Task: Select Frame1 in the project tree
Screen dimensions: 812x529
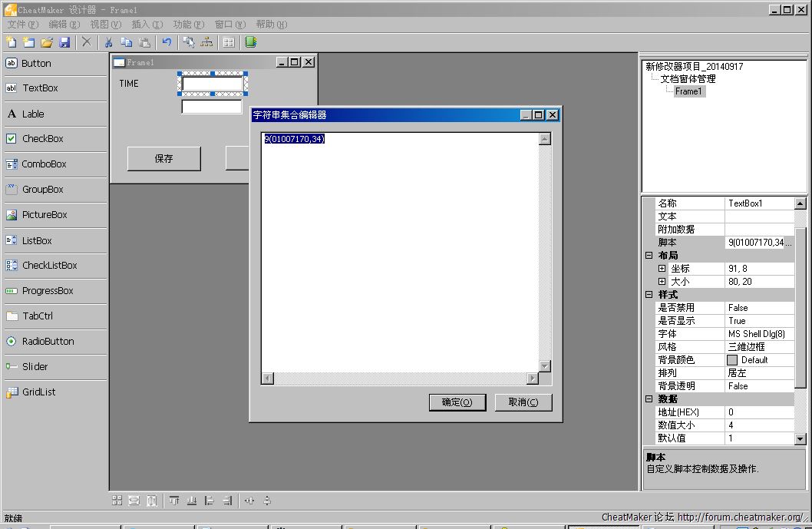Action: click(688, 91)
